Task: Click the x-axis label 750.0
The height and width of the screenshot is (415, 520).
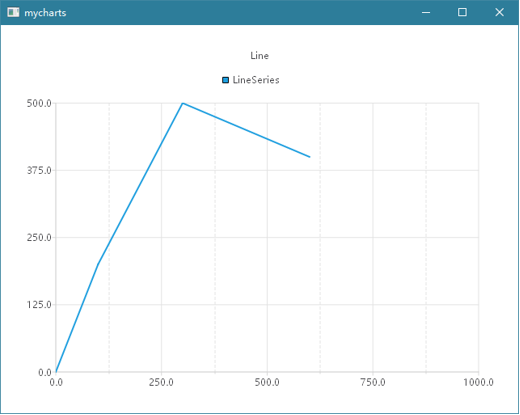Action: [x=373, y=382]
